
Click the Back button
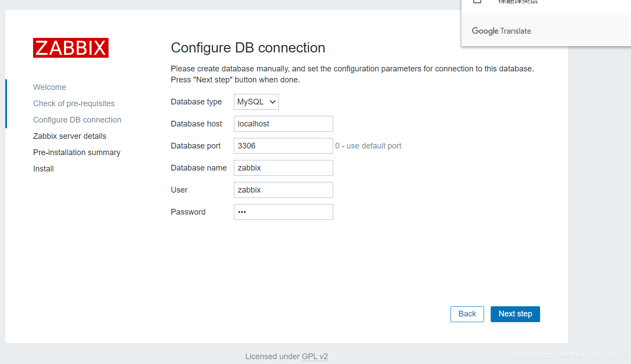[x=467, y=314]
